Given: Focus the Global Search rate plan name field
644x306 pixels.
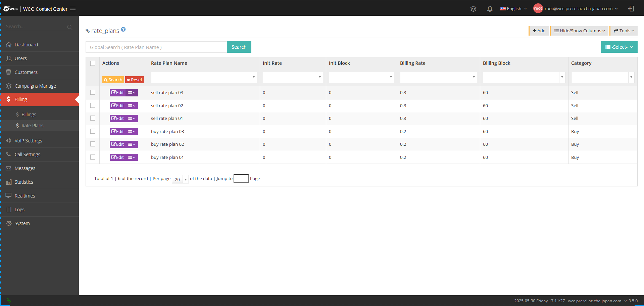Looking at the screenshot, I should pyautogui.click(x=156, y=47).
